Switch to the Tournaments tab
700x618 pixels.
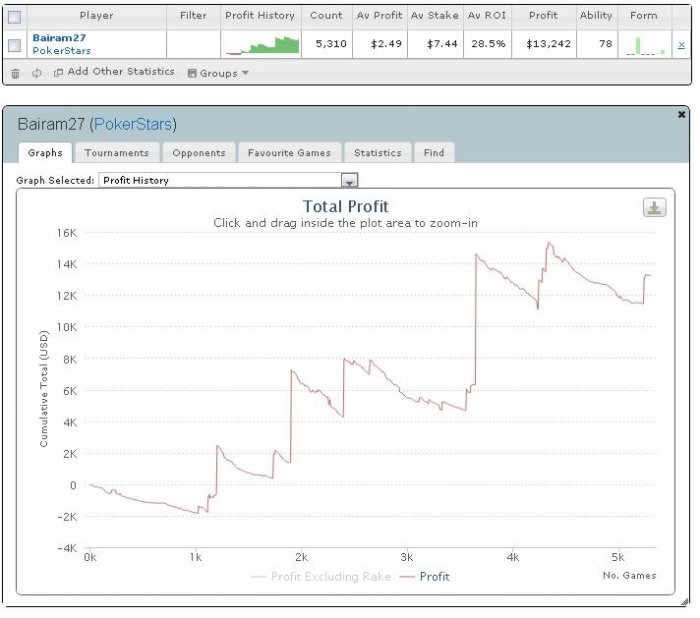pos(117,153)
